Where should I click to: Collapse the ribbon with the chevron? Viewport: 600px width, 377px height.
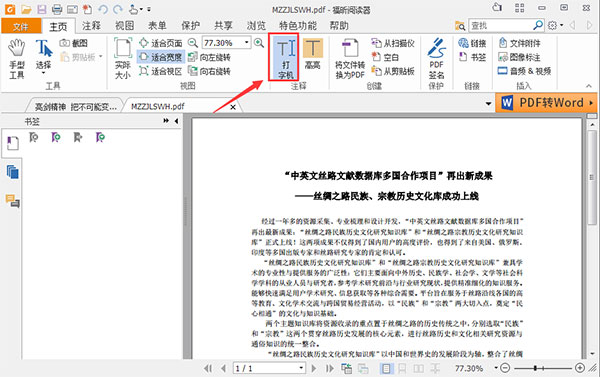point(589,86)
